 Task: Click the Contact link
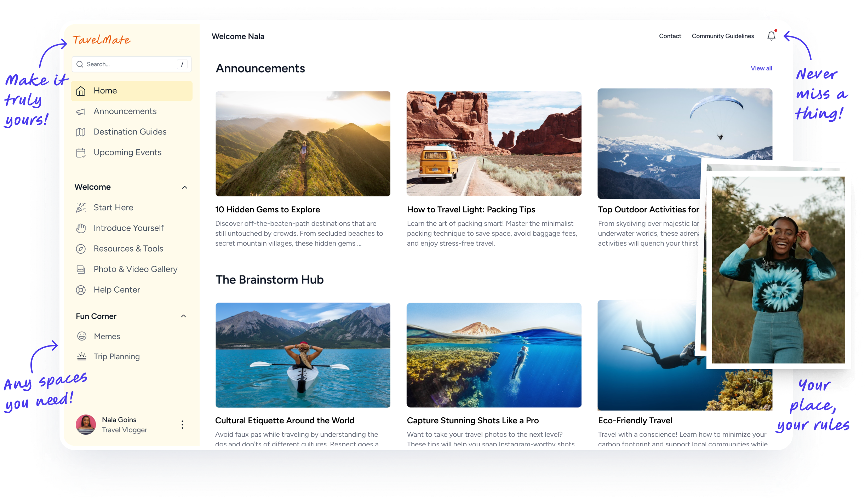click(670, 36)
